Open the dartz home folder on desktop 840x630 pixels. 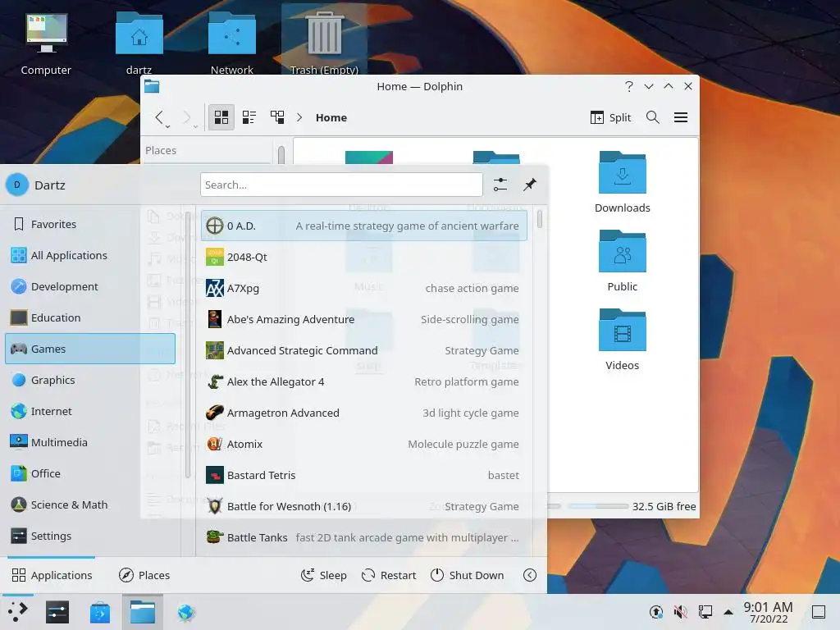point(139,43)
